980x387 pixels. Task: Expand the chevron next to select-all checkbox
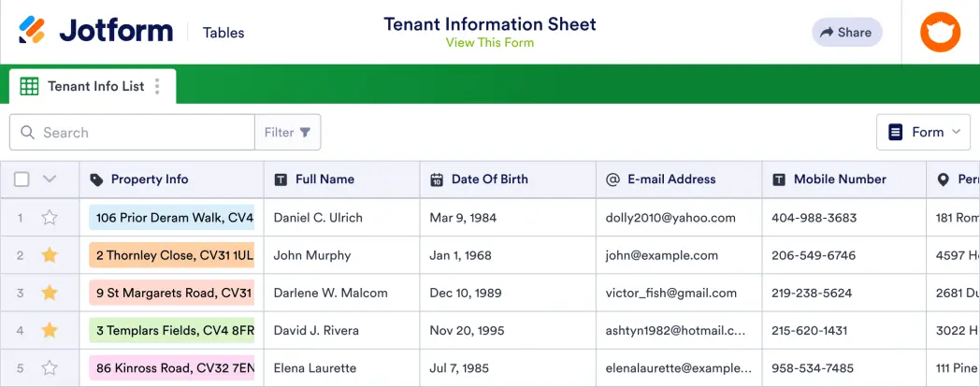pyautogui.click(x=50, y=179)
